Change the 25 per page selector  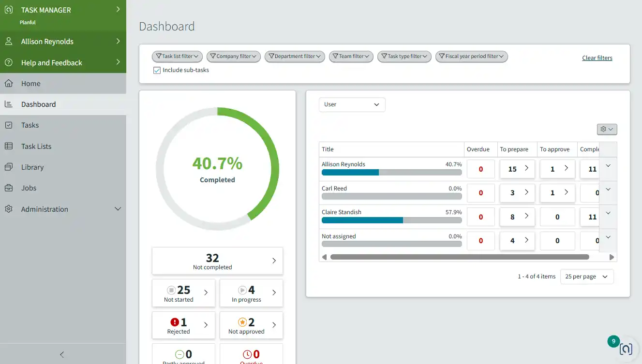click(587, 276)
